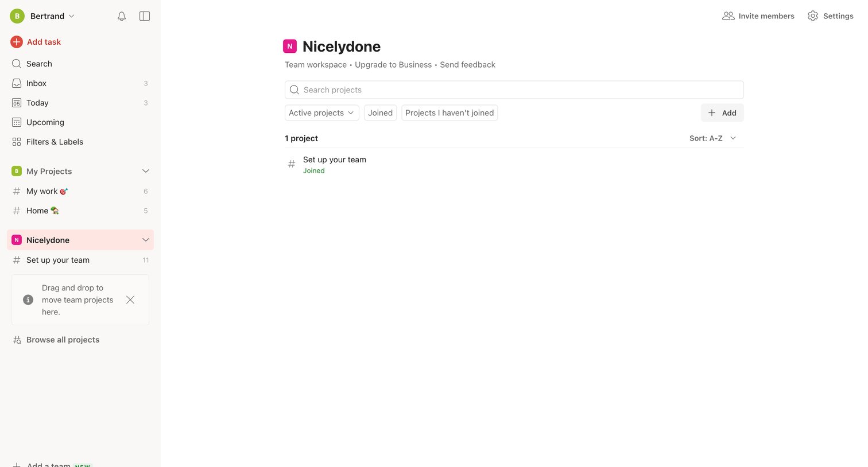The height and width of the screenshot is (467, 868).
Task: Click the red Add task plus icon
Action: point(17,42)
